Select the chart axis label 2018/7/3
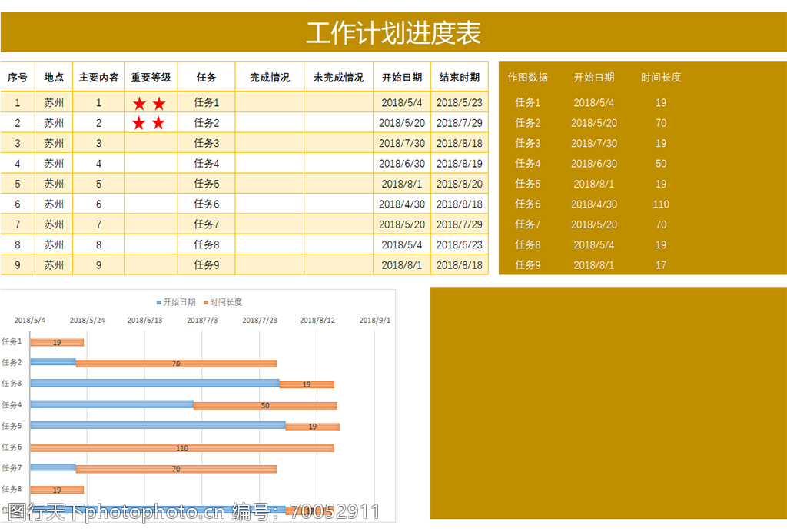Image resolution: width=787 pixels, height=532 pixels. (x=202, y=321)
